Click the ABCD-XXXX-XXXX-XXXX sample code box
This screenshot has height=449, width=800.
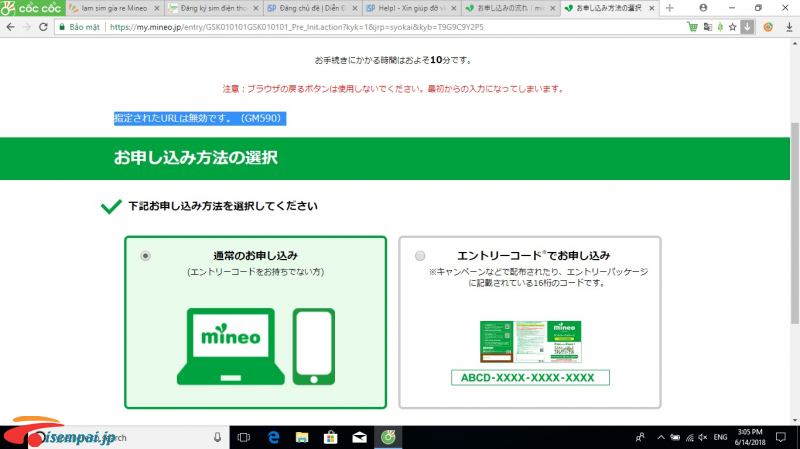point(530,378)
